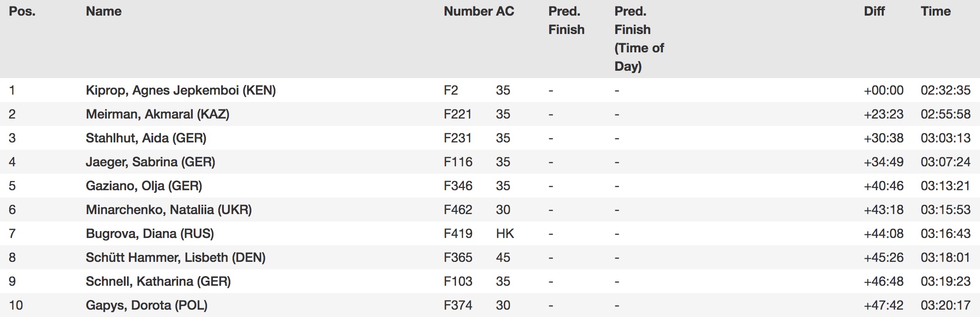Open Gapys, Dorota (POL) result
The width and height of the screenshot is (980, 317).
pyautogui.click(x=147, y=306)
